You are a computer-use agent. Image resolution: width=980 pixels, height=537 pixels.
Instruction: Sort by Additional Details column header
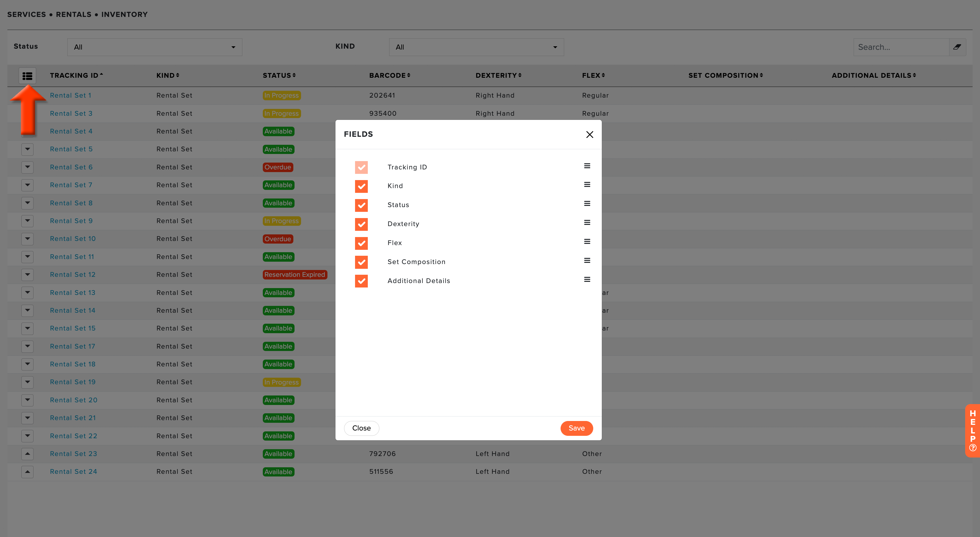(874, 75)
